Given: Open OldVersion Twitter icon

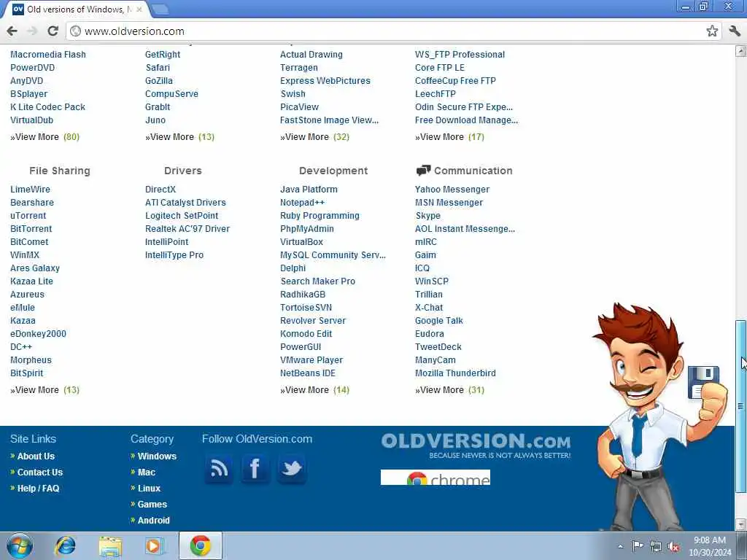Looking at the screenshot, I should tap(291, 469).
